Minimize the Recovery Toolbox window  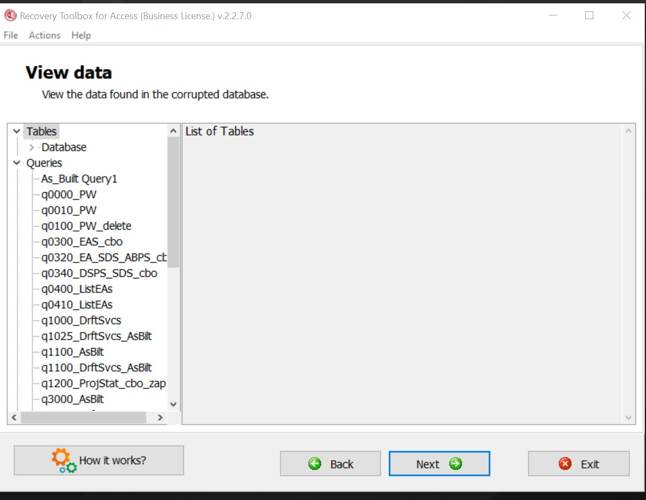pos(553,16)
